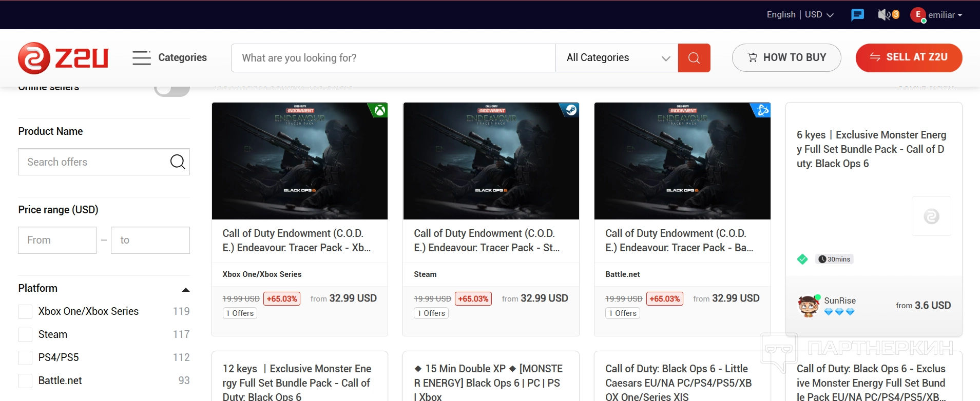
Task: Click 1 Offers badge on Battle.net product
Action: (x=623, y=313)
